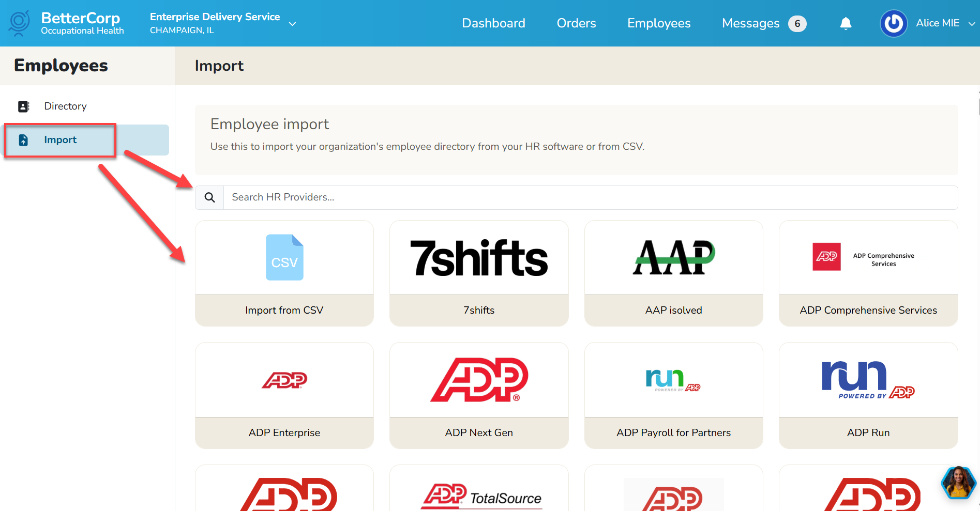Open the Messages nav item

[750, 23]
